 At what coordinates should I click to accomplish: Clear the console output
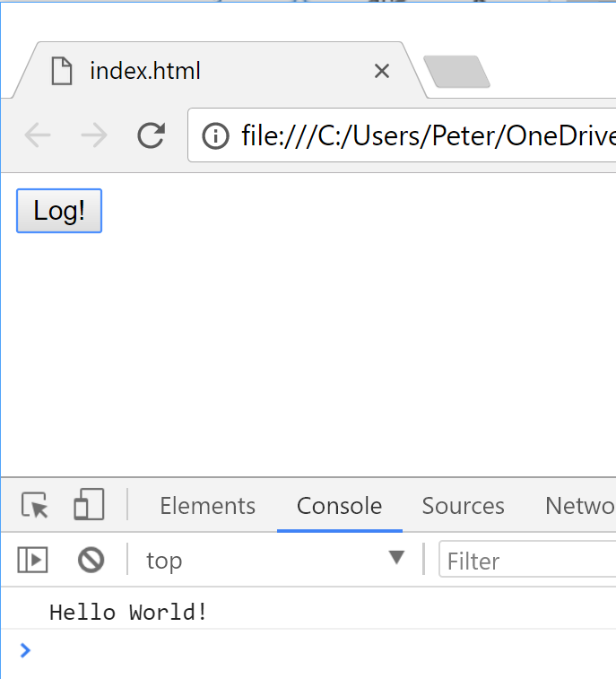[91, 561]
